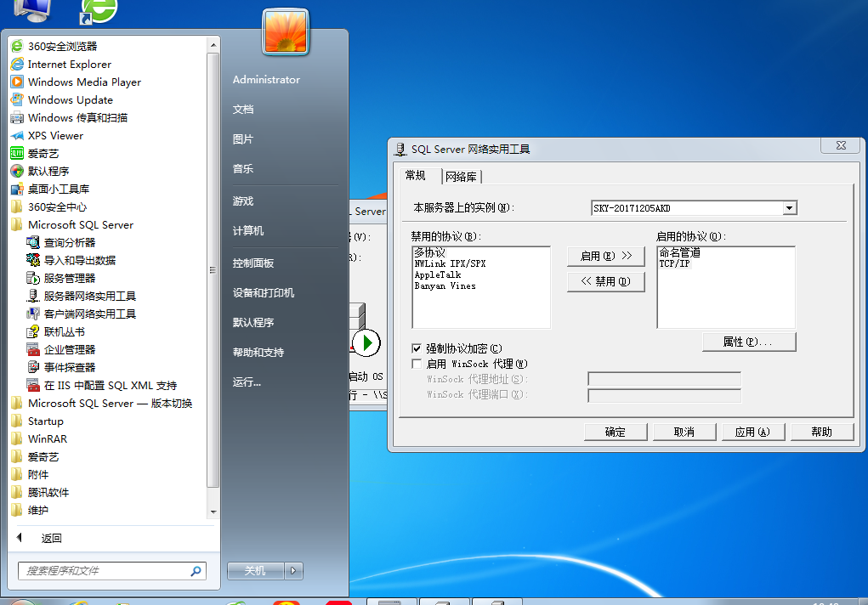
Task: Toggle 强制协议加密 checkbox
Action: point(417,348)
